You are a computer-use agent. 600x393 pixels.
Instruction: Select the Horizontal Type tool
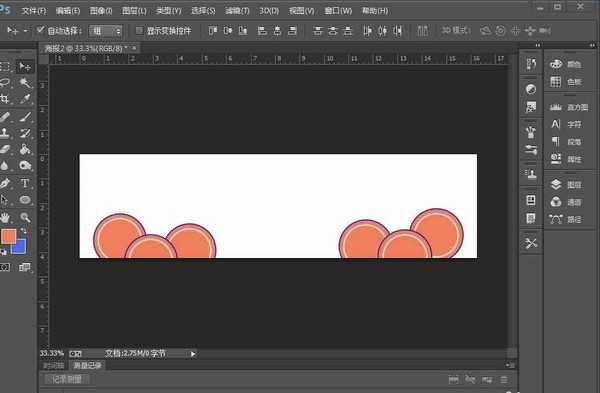pyautogui.click(x=25, y=183)
